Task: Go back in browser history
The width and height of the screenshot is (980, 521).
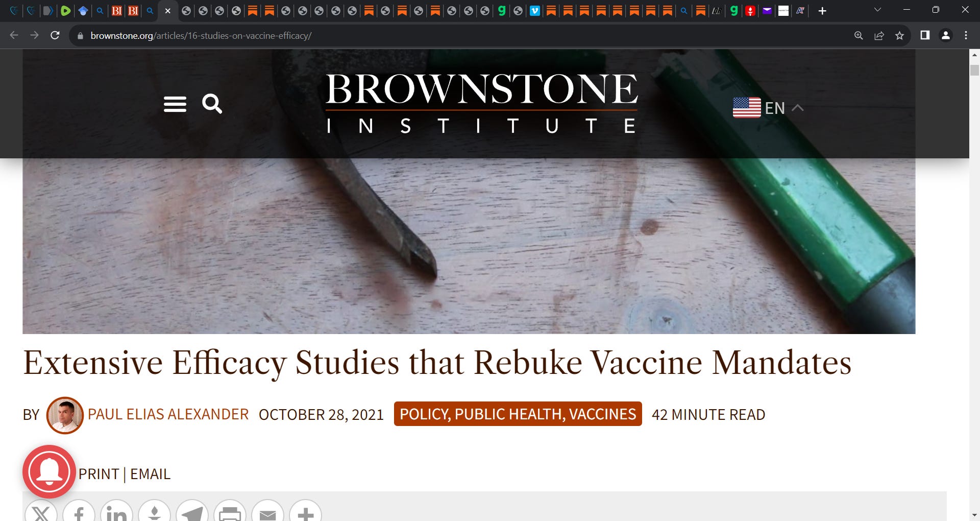Action: [x=14, y=35]
